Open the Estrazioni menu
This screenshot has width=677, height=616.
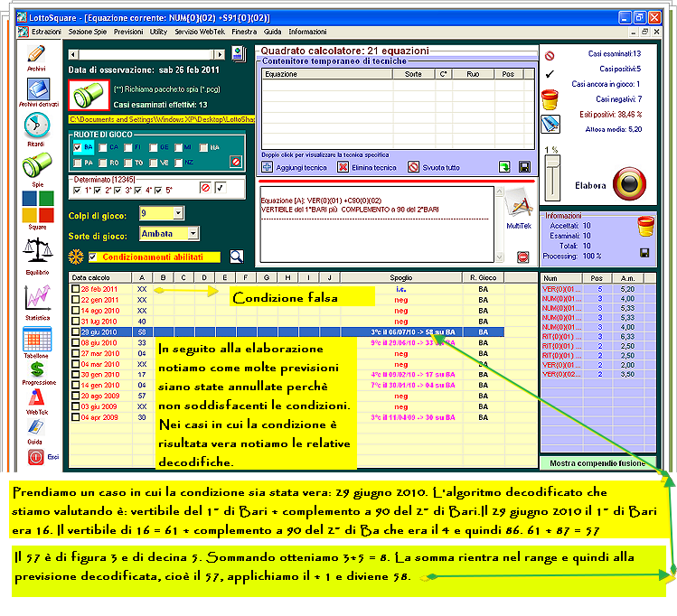point(46,32)
